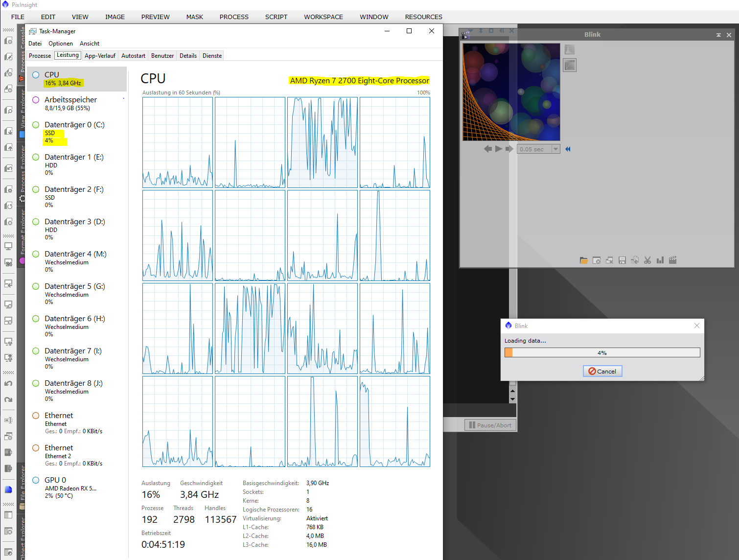Open the Optionen menu in Task-Manager
The image size is (739, 560).
(61, 44)
